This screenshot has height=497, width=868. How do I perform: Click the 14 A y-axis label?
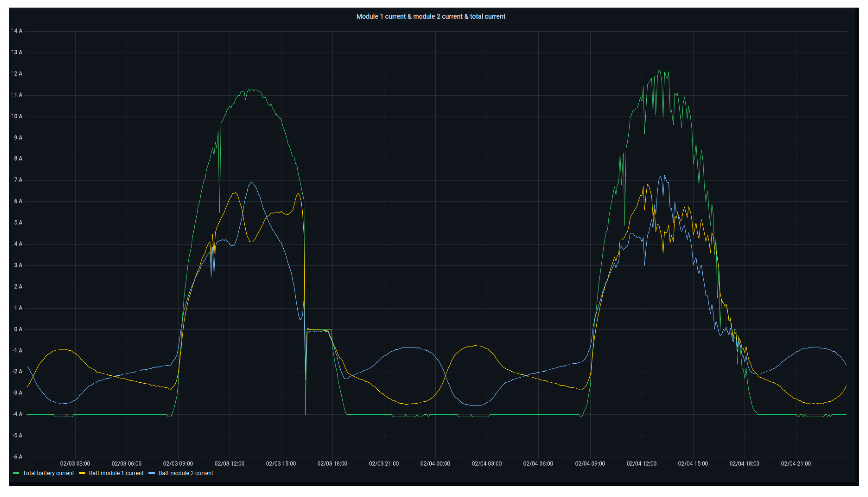[17, 31]
